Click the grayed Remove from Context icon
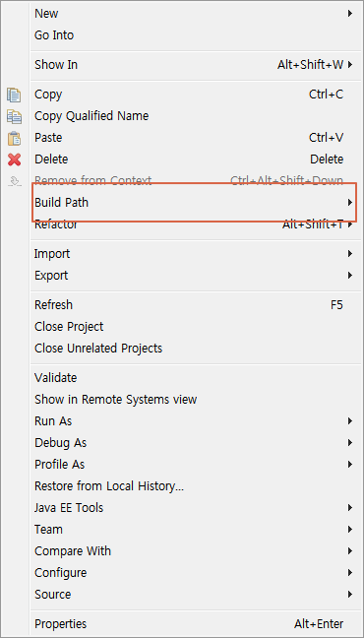Screen dimensions: 364x638 click(x=14, y=180)
